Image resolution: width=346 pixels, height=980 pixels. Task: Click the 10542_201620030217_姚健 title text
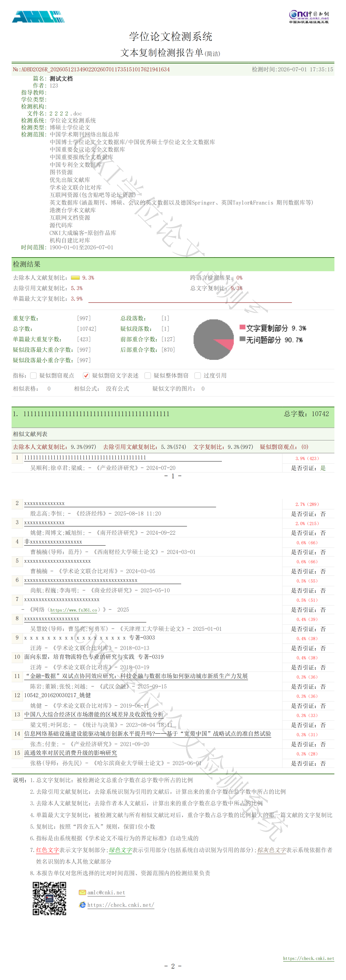pyautogui.click(x=57, y=695)
